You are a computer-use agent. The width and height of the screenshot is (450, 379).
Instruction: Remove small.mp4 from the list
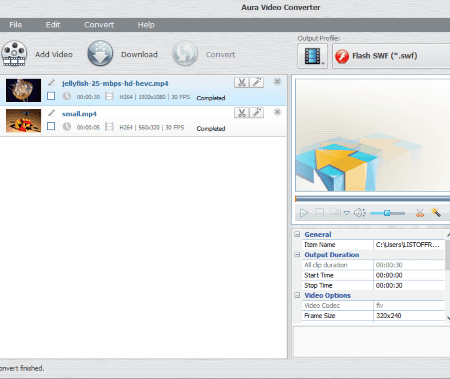point(277,112)
